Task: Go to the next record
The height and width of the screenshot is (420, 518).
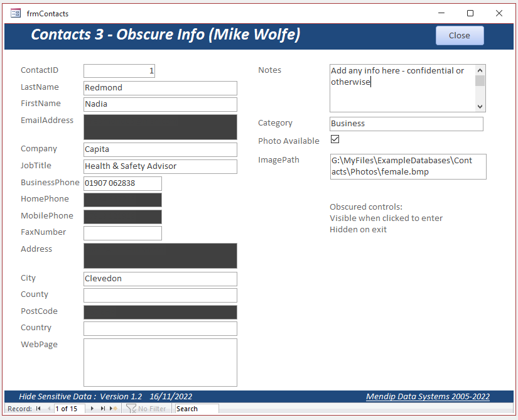Action: (x=92, y=409)
